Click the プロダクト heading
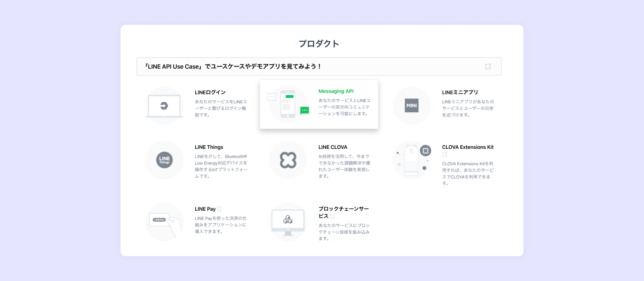 tap(319, 44)
